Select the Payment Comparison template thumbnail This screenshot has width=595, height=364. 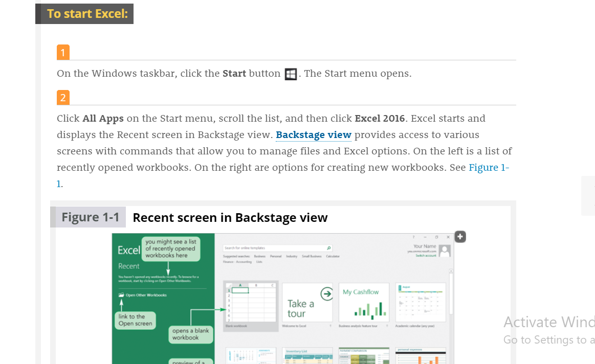click(364, 356)
